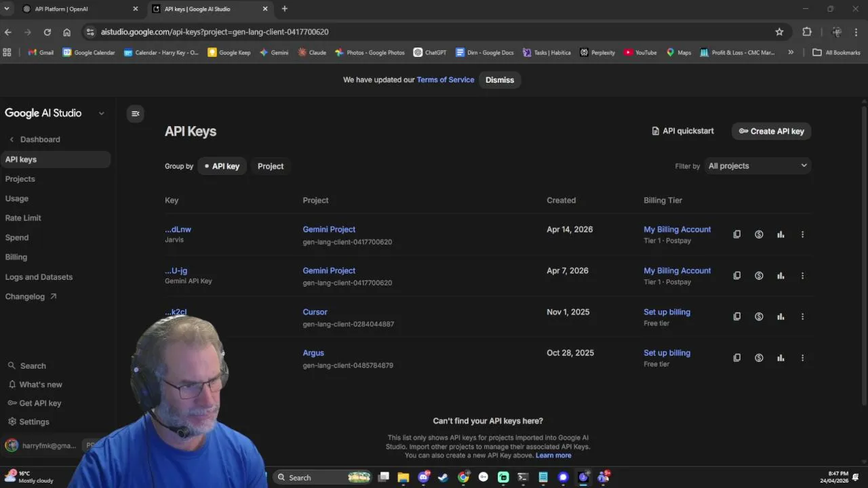868x488 pixels.
Task: Copy the ...dLnw API key
Action: pyautogui.click(x=737, y=235)
